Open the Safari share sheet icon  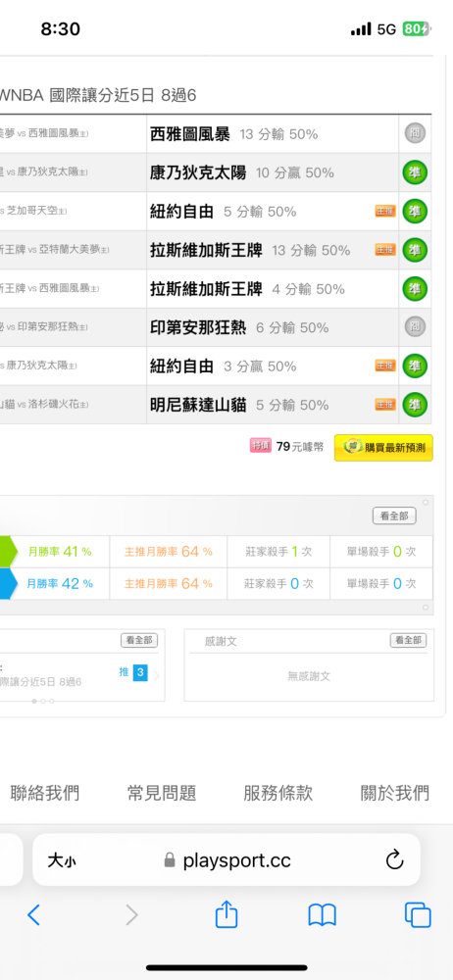[226, 913]
